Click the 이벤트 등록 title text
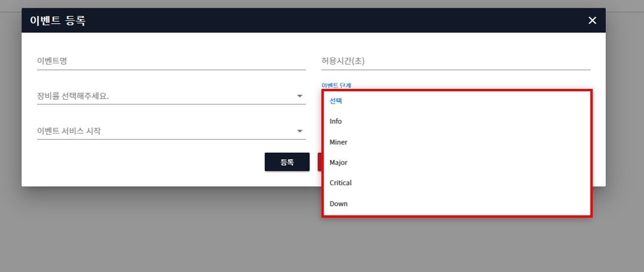This screenshot has height=272, width=644. (x=58, y=21)
